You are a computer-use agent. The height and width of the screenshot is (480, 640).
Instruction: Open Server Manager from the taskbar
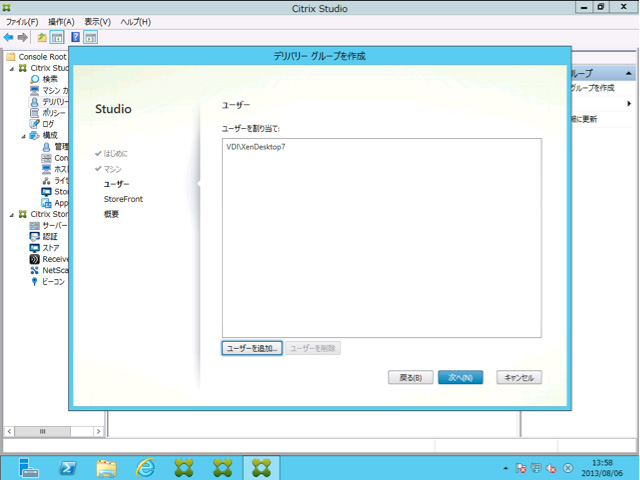pyautogui.click(x=29, y=468)
